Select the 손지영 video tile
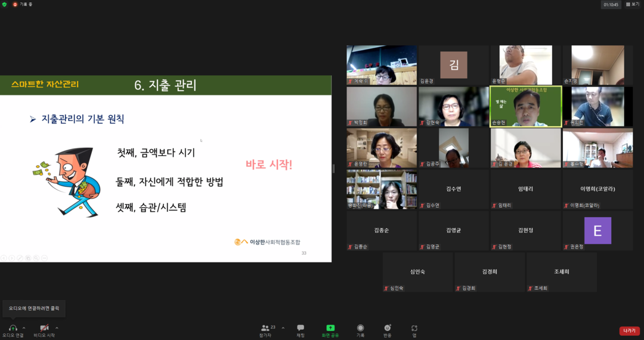 pyautogui.click(x=597, y=65)
